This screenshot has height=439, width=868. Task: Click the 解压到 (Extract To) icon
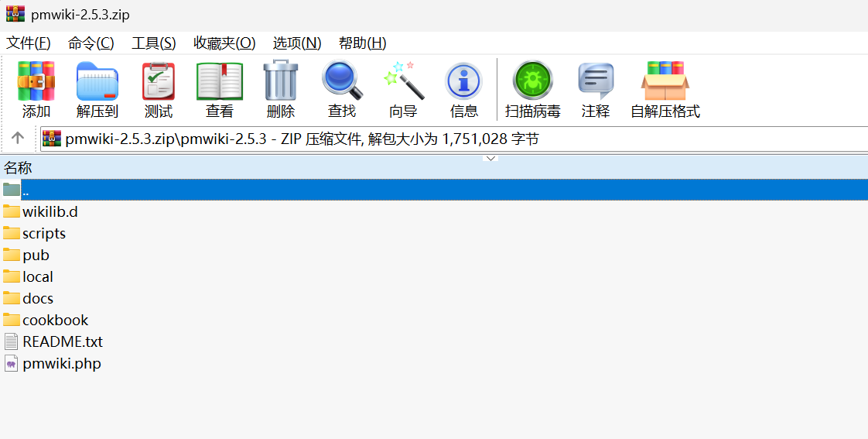pos(97,81)
